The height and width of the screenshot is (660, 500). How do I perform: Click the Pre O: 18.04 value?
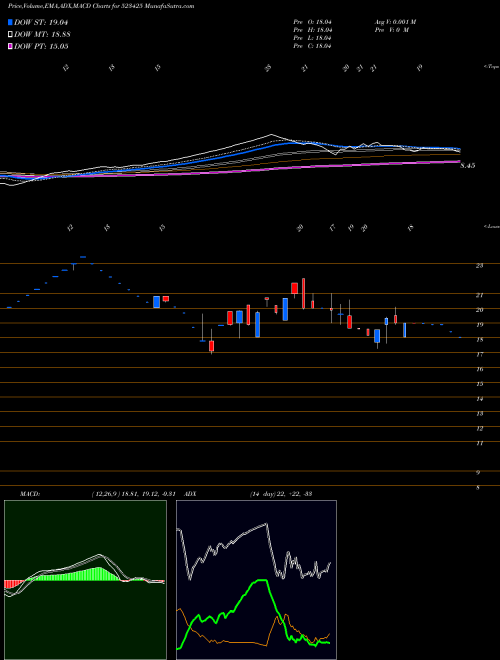tap(313, 22)
